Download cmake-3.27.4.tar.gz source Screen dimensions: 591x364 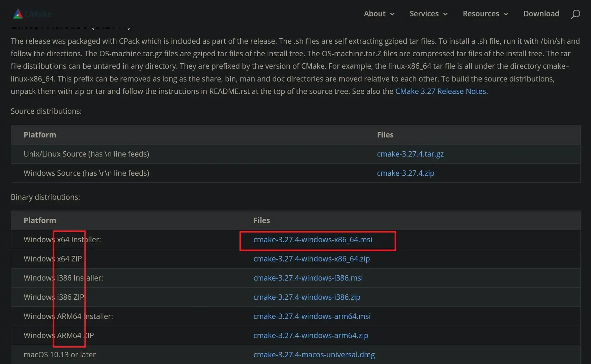tap(410, 154)
